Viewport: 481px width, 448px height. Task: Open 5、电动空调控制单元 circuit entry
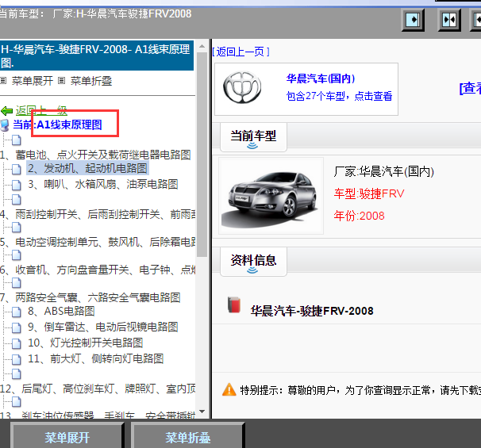point(98,242)
